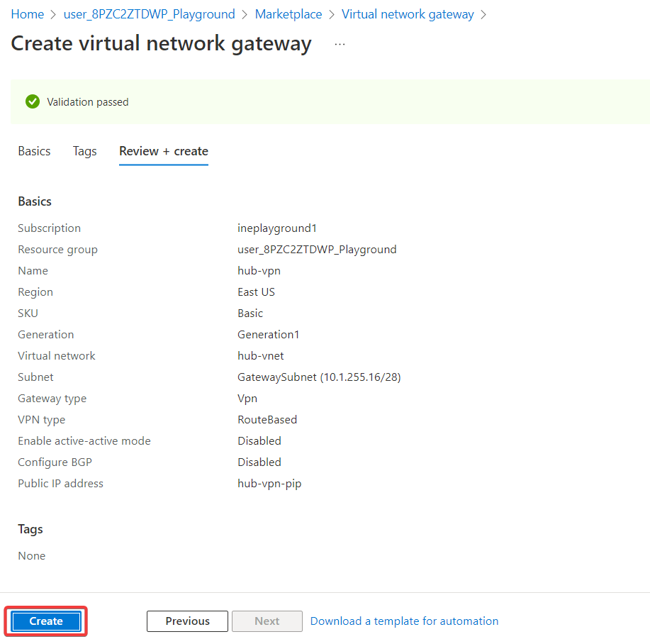Screen dimensions: 650x644
Task: Navigate to the Marketplace breadcrumb
Action: [288, 14]
